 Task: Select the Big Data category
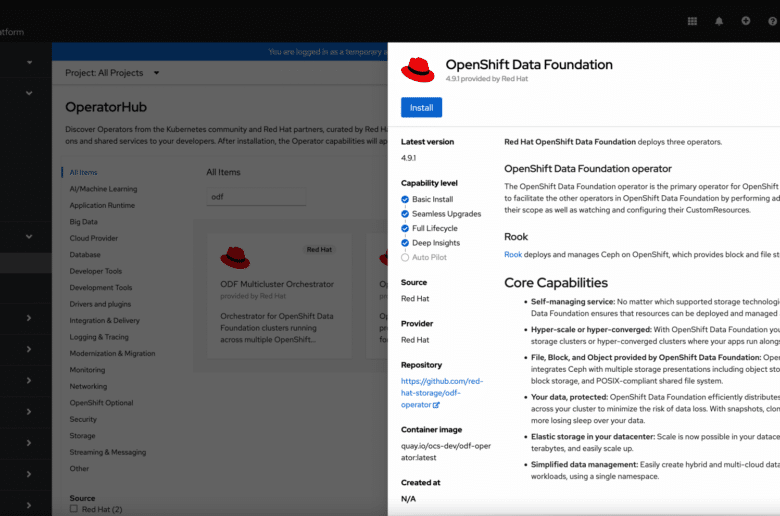(x=84, y=221)
